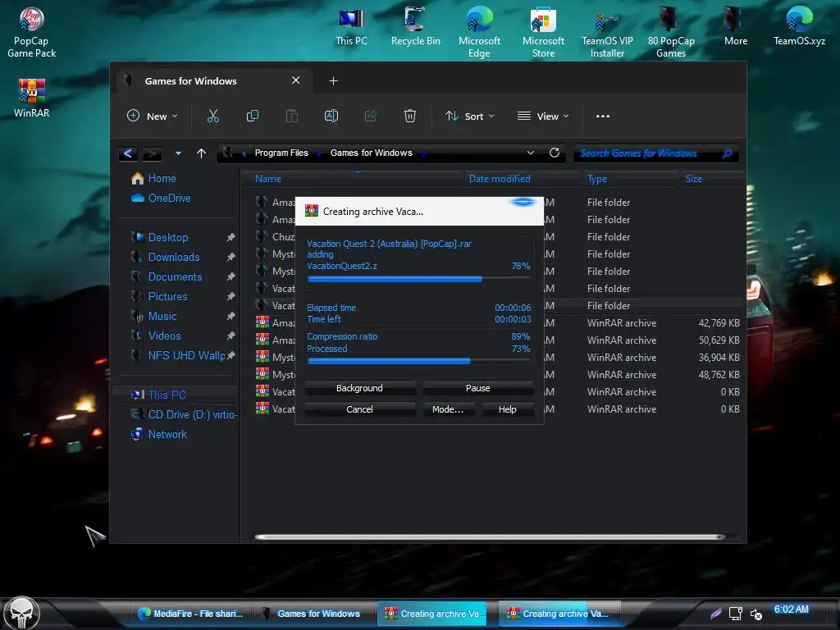The image size is (840, 630).
Task: Cancel the archive creation
Action: click(x=359, y=409)
